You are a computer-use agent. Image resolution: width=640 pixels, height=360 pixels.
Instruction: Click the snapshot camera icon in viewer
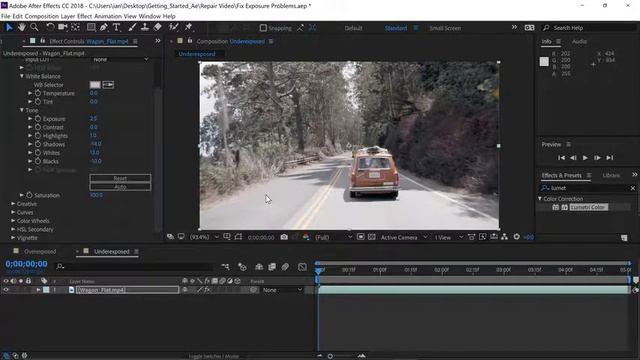(x=284, y=237)
